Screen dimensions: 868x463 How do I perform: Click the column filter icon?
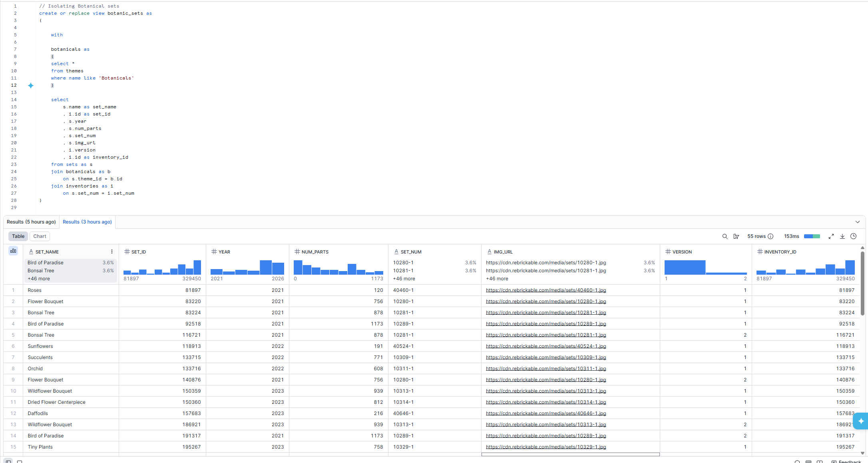pos(736,236)
